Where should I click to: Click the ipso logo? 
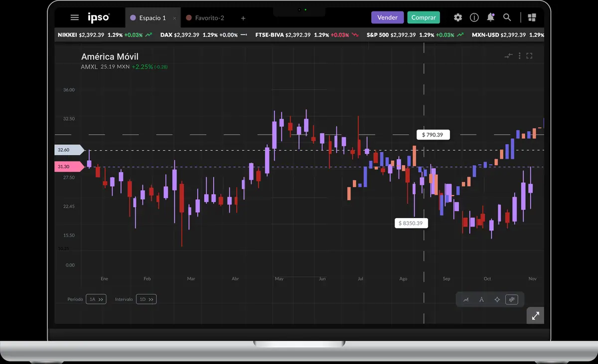tap(99, 18)
